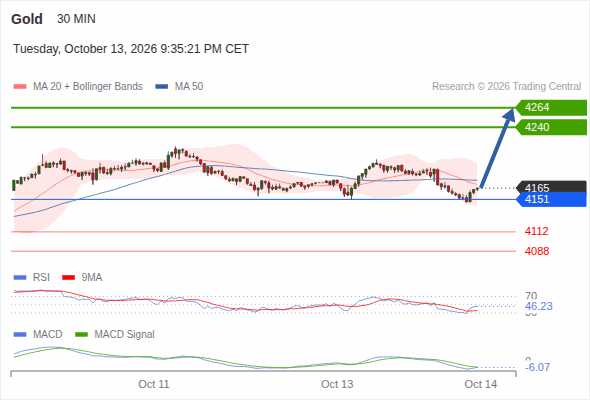The height and width of the screenshot is (400, 590).
Task: Click the Oct 14 date axis label
Action: point(481,384)
